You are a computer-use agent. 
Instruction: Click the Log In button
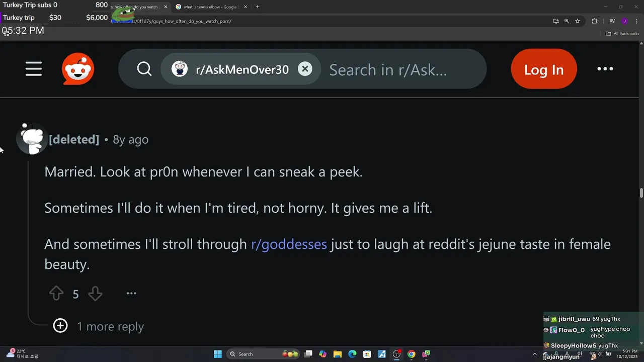pyautogui.click(x=544, y=69)
